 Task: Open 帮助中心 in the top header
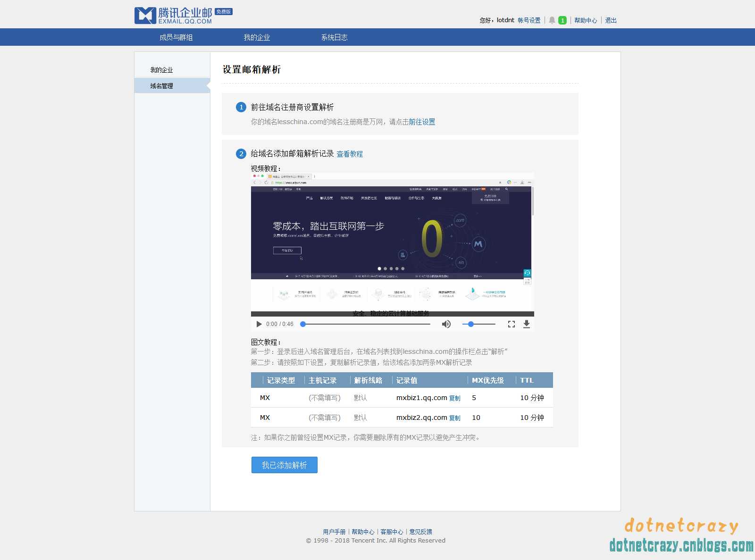click(586, 20)
